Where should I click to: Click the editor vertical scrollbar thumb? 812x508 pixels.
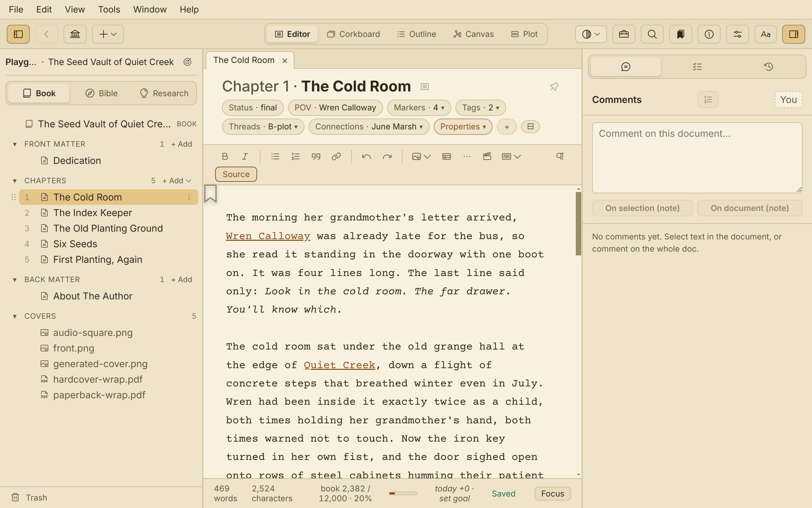click(x=578, y=224)
